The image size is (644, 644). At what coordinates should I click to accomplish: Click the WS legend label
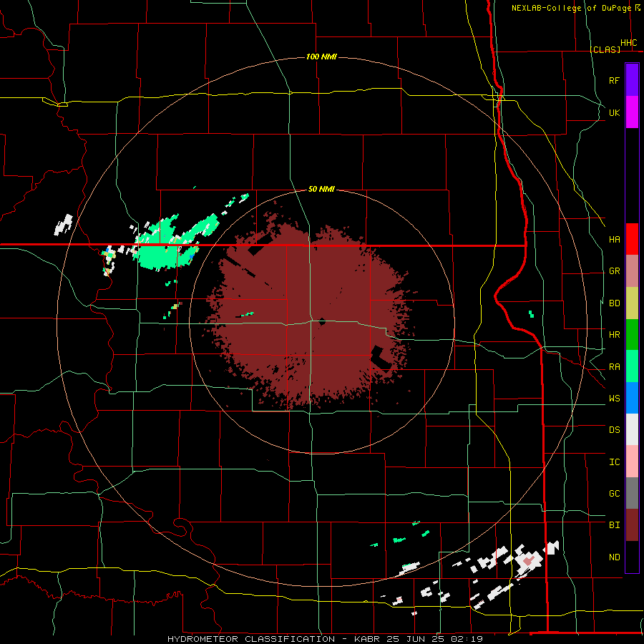[x=614, y=399]
